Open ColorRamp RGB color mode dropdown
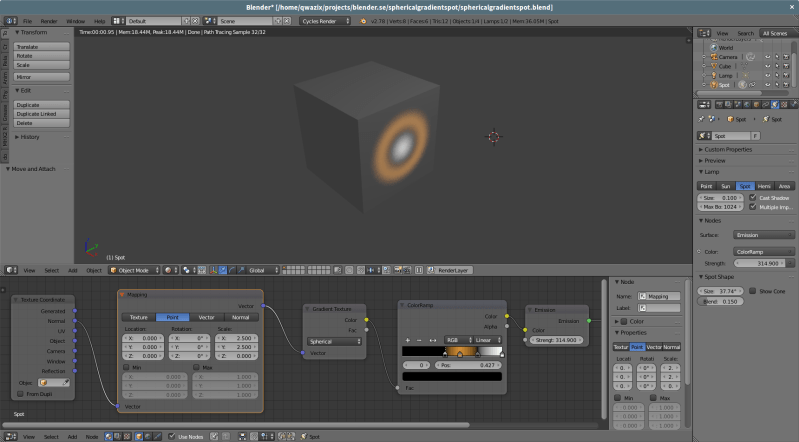The image size is (799, 442). click(458, 340)
